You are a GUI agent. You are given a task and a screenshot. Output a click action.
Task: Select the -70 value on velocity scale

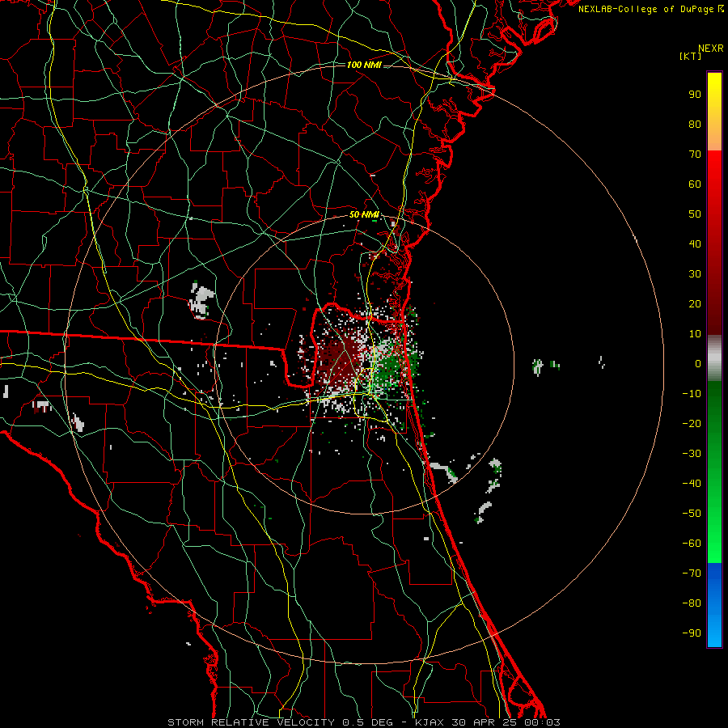(x=692, y=574)
